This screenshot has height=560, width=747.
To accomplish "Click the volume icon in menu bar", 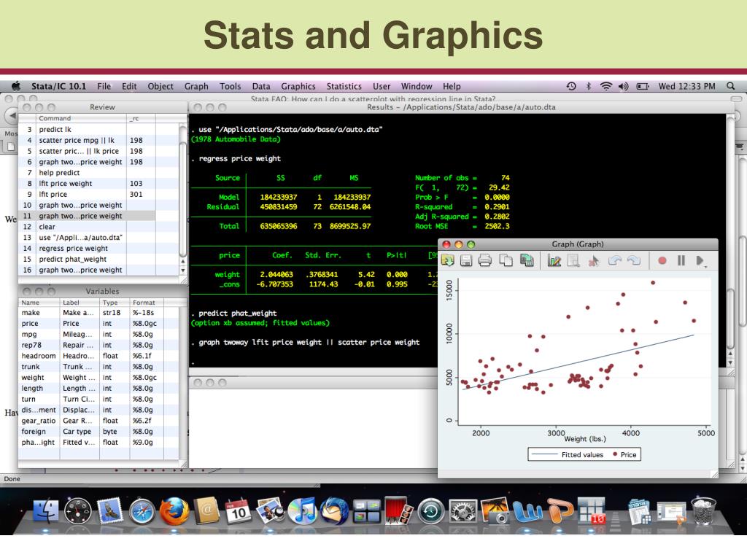I will (623, 86).
